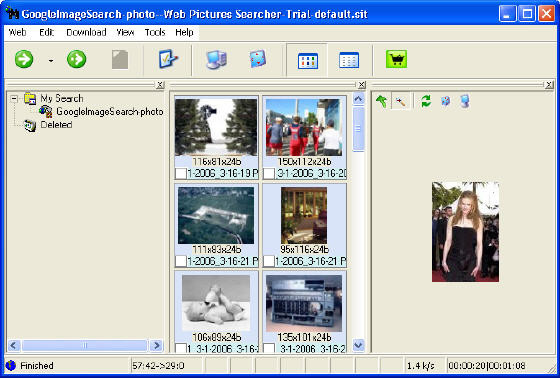The width and height of the screenshot is (560, 378).
Task: Click the thumbnail list scroll down arrow
Action: [x=359, y=345]
